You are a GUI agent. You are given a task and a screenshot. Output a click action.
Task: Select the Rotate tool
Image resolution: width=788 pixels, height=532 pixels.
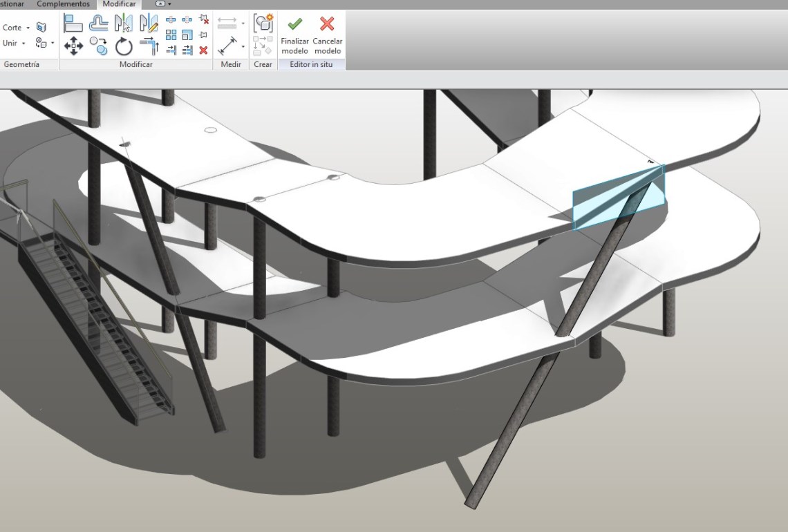(x=124, y=46)
